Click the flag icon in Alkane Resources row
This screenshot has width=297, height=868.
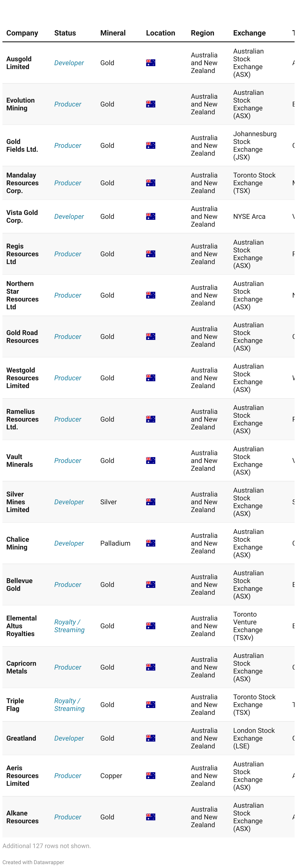click(150, 817)
